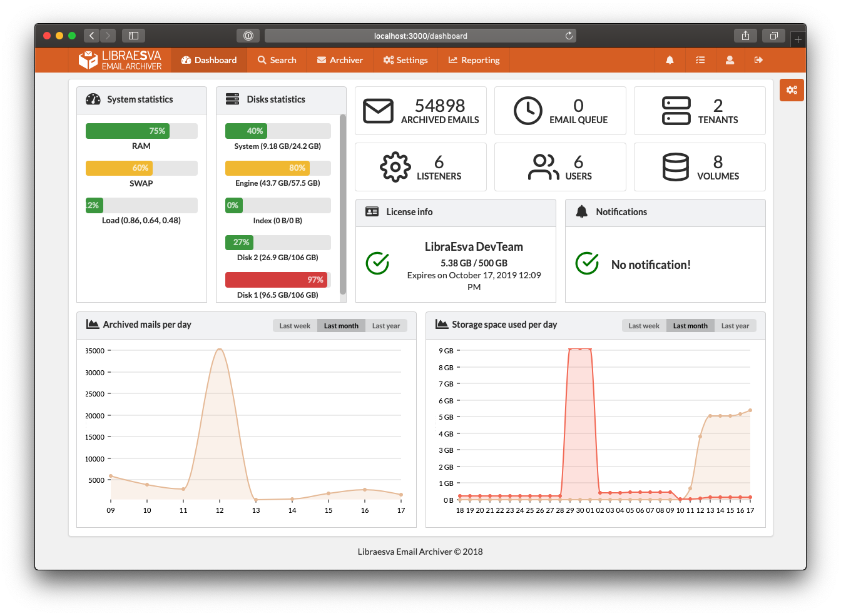Open the user profile icon
This screenshot has height=616, width=841.
[x=730, y=60]
